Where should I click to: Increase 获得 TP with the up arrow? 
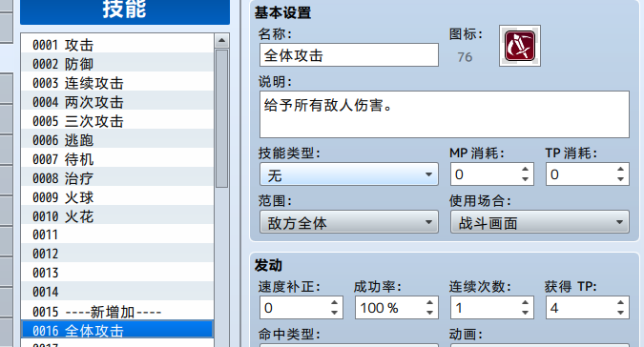tap(620, 302)
